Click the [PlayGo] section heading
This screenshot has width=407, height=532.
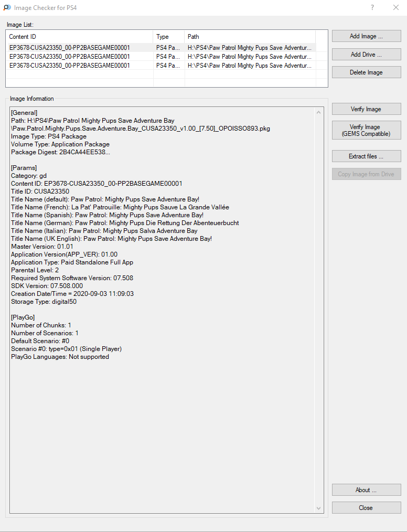click(23, 317)
